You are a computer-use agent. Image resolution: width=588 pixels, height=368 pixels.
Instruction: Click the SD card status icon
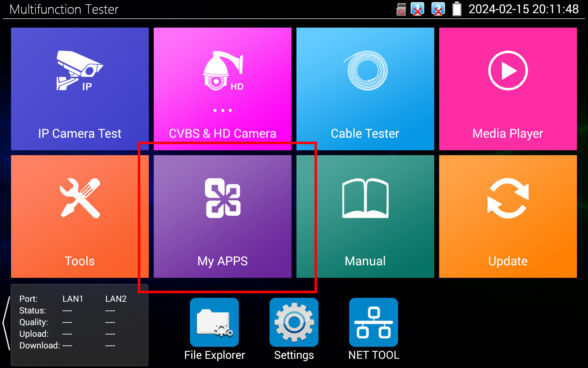(x=401, y=9)
